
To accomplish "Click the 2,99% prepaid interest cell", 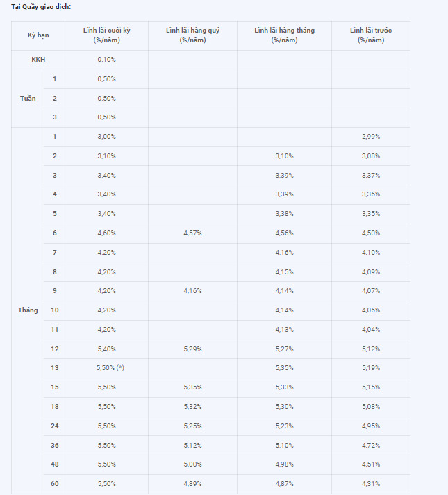I will pyautogui.click(x=371, y=137).
